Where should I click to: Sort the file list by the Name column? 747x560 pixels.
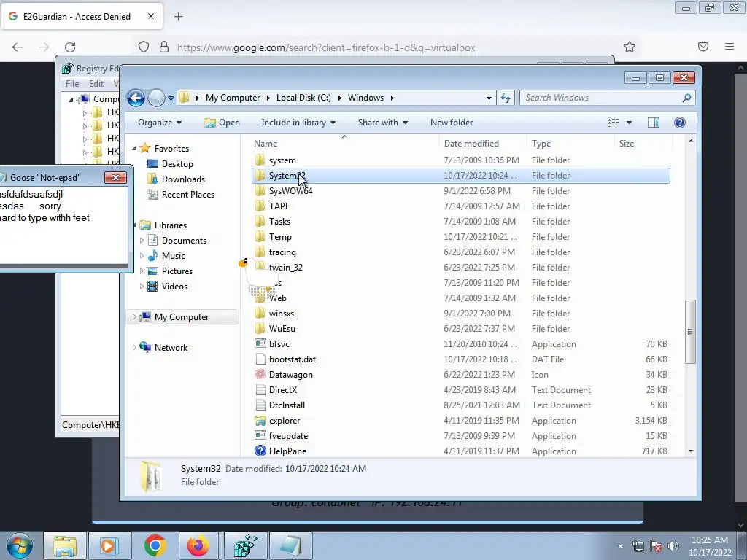(x=344, y=144)
